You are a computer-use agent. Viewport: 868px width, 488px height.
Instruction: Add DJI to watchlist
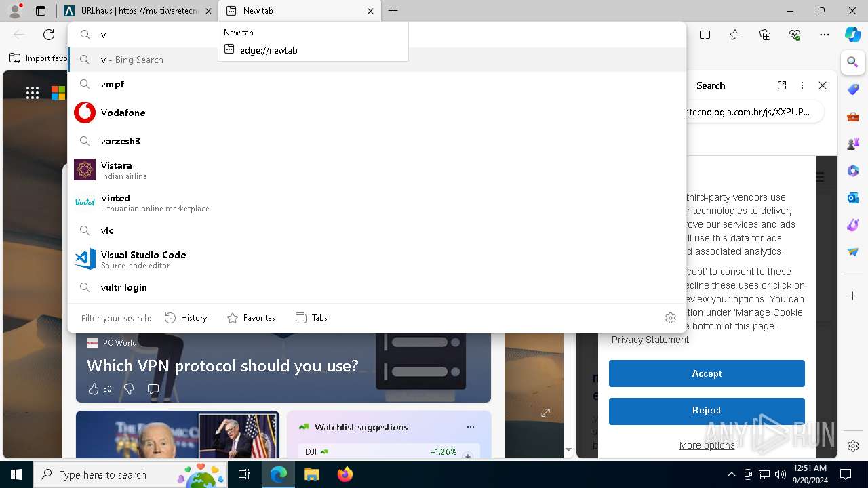(468, 455)
